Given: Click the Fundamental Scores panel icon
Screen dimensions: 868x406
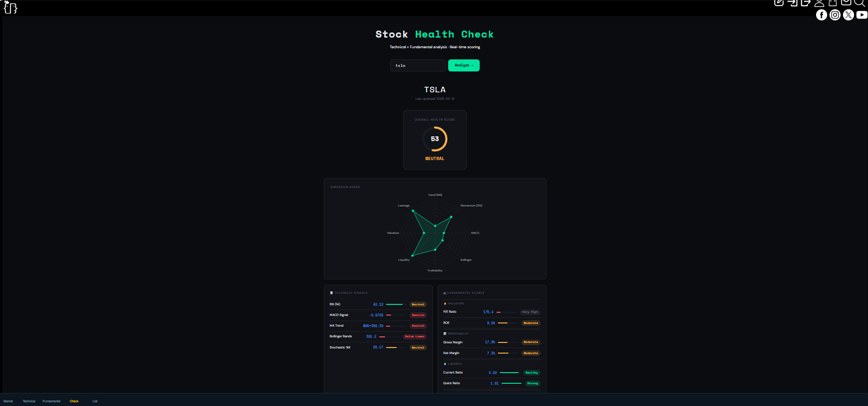Looking at the screenshot, I should click(x=445, y=293).
